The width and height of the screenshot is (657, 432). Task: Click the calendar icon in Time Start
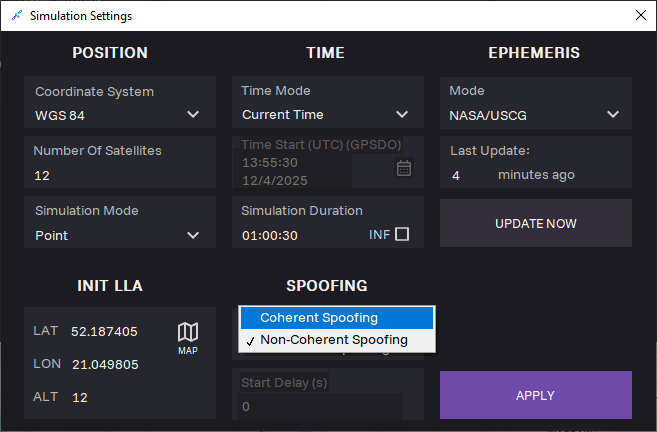tap(404, 168)
